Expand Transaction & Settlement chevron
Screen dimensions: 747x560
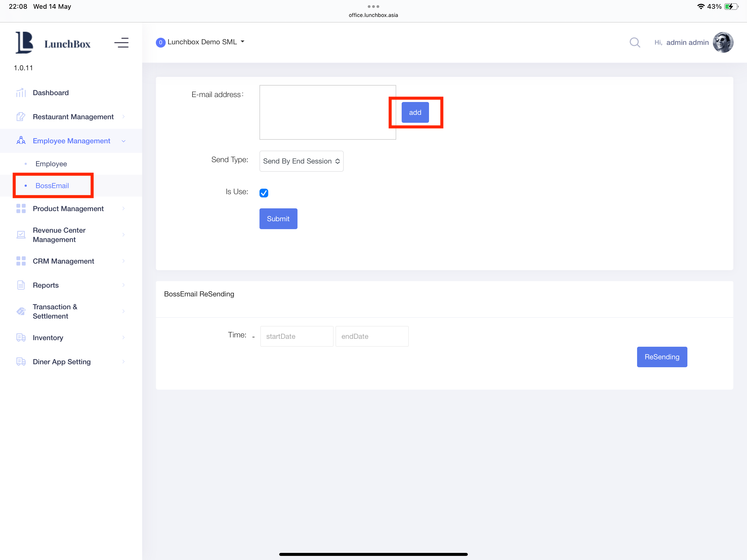pyautogui.click(x=124, y=311)
